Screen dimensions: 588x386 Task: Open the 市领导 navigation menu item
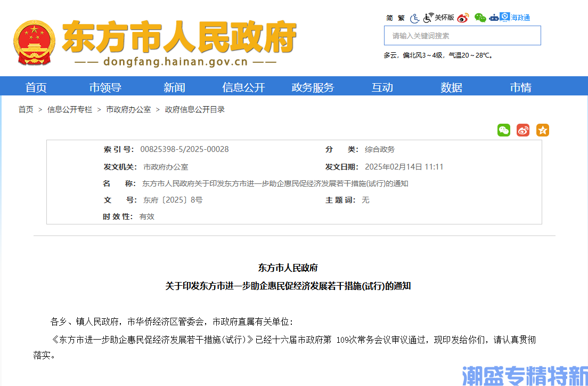click(x=105, y=87)
